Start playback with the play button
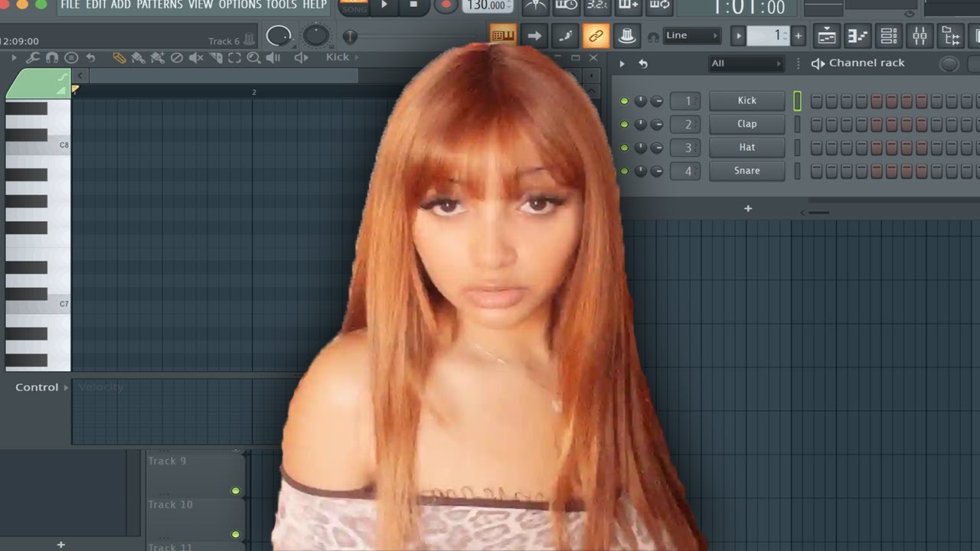 384,5
